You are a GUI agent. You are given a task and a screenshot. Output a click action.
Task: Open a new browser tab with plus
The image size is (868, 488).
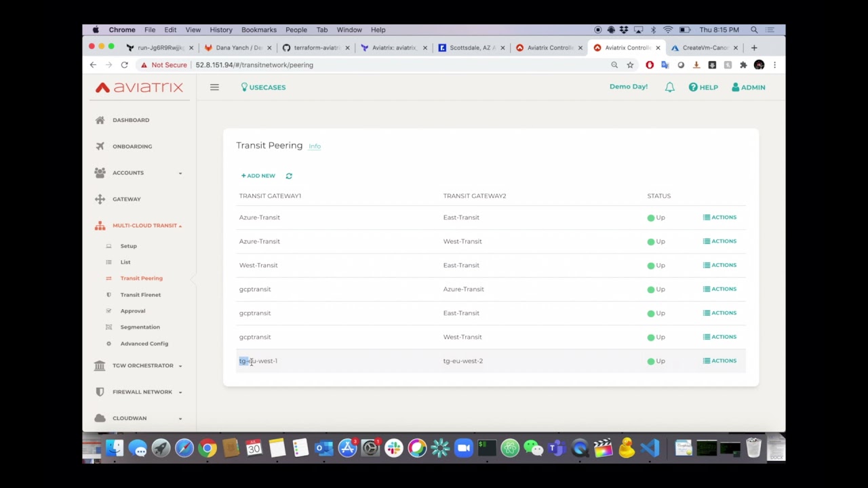tap(753, 47)
